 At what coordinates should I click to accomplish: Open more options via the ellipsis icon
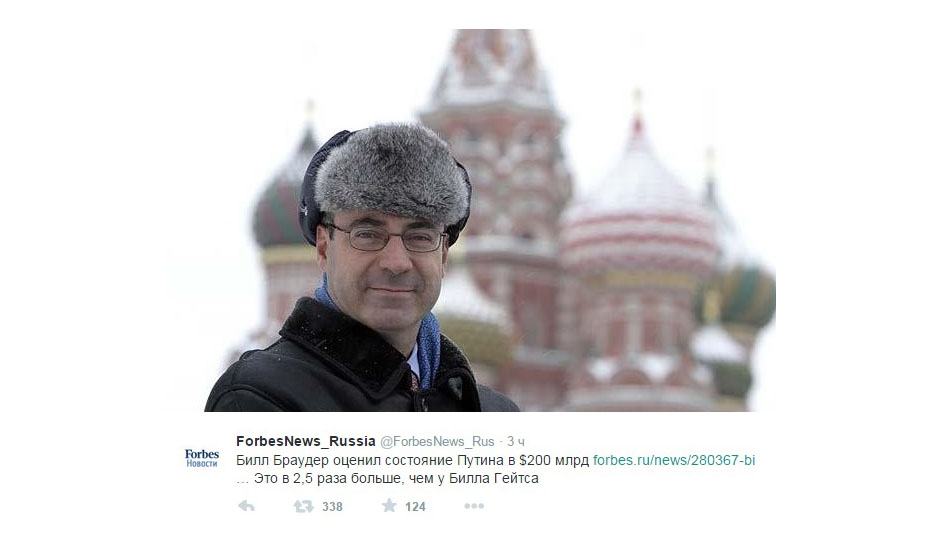474,506
